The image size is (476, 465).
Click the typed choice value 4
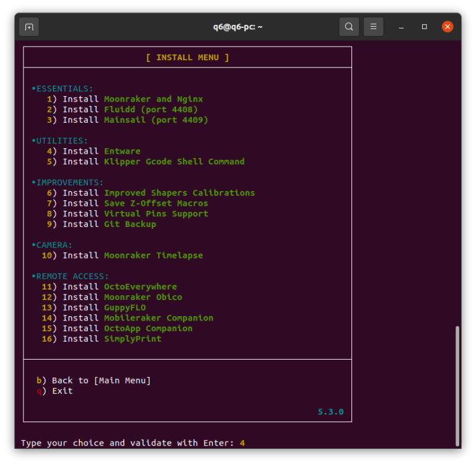(242, 443)
